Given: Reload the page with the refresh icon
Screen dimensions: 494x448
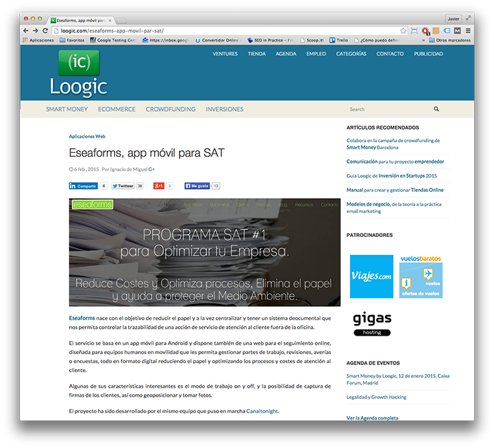Looking at the screenshot, I should pos(45,31).
